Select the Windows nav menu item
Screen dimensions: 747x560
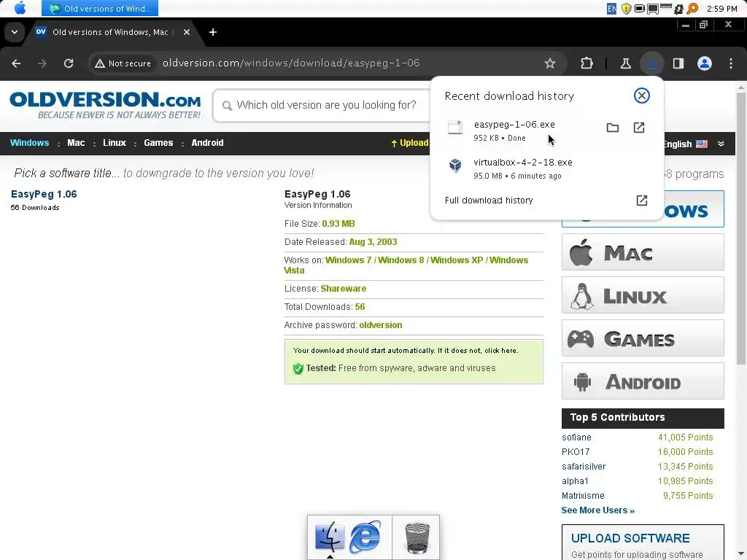pyautogui.click(x=29, y=143)
